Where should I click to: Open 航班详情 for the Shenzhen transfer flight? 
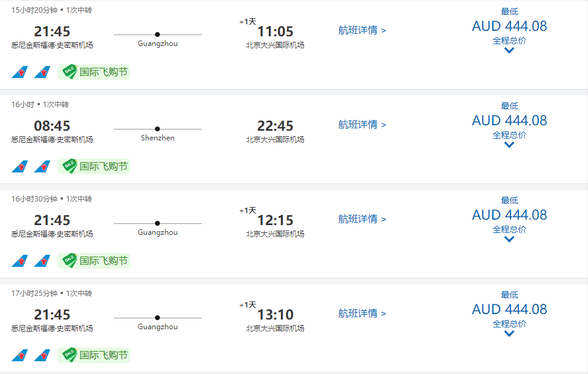pos(362,125)
